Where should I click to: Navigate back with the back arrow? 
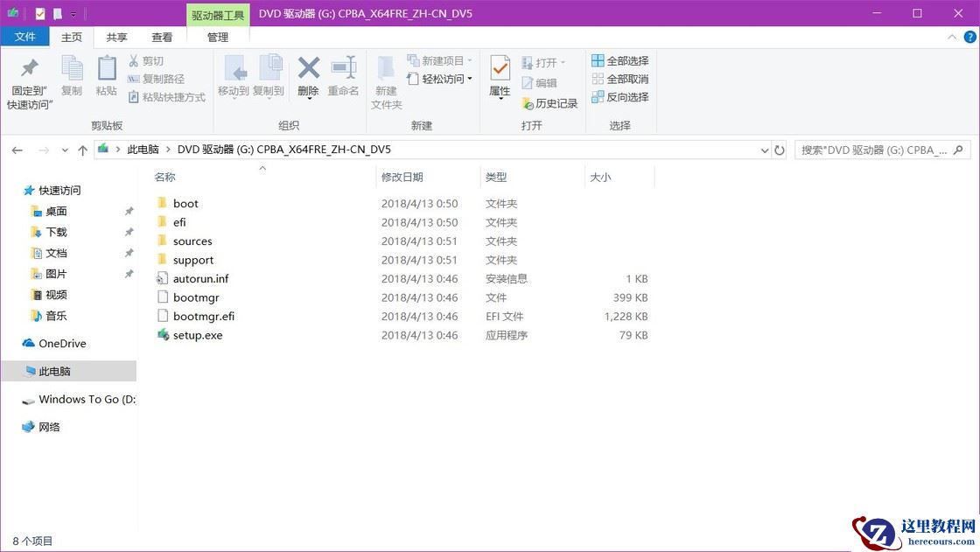17,150
